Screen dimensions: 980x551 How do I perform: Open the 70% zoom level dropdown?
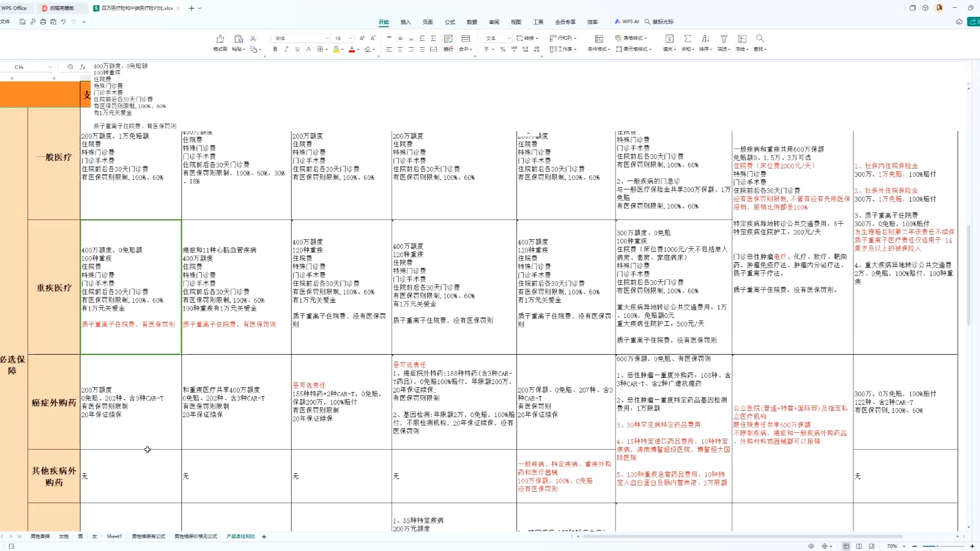pos(895,546)
